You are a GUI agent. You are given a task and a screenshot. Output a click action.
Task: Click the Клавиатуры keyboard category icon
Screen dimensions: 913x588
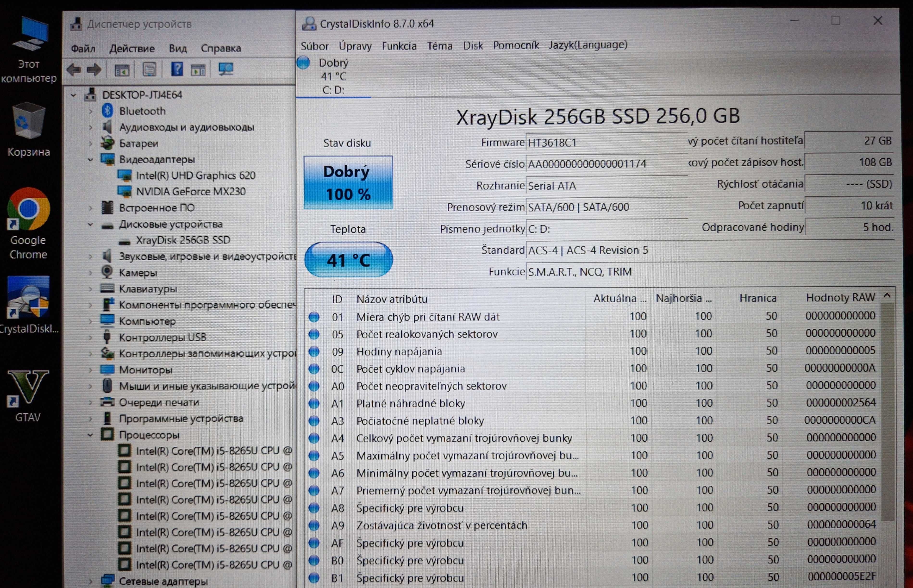click(x=107, y=288)
